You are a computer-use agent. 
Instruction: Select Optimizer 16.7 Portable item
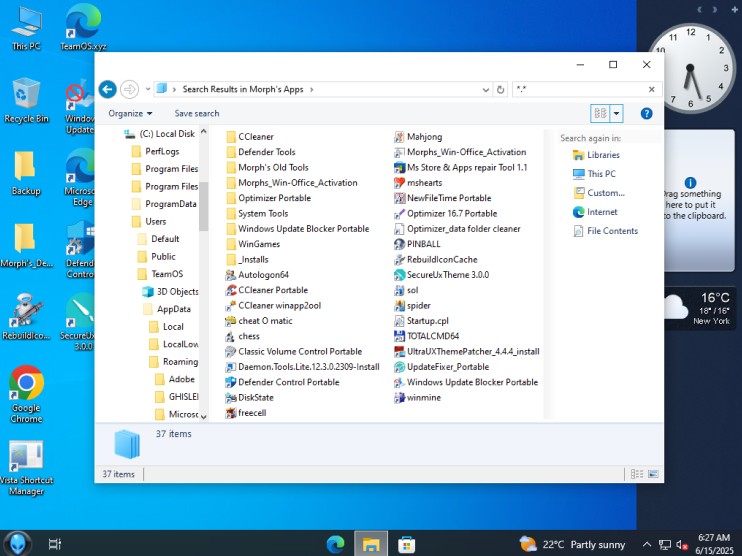[446, 213]
